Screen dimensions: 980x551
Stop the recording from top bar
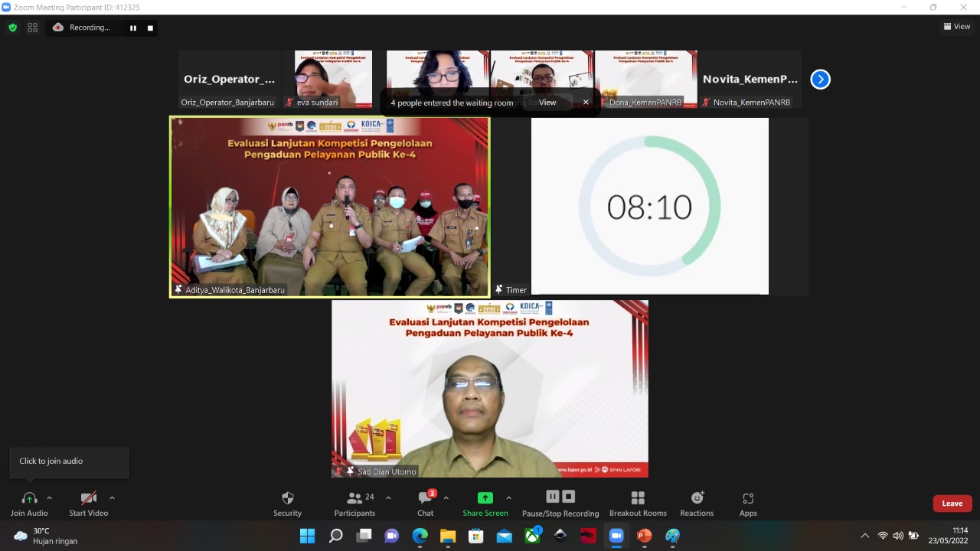150,28
